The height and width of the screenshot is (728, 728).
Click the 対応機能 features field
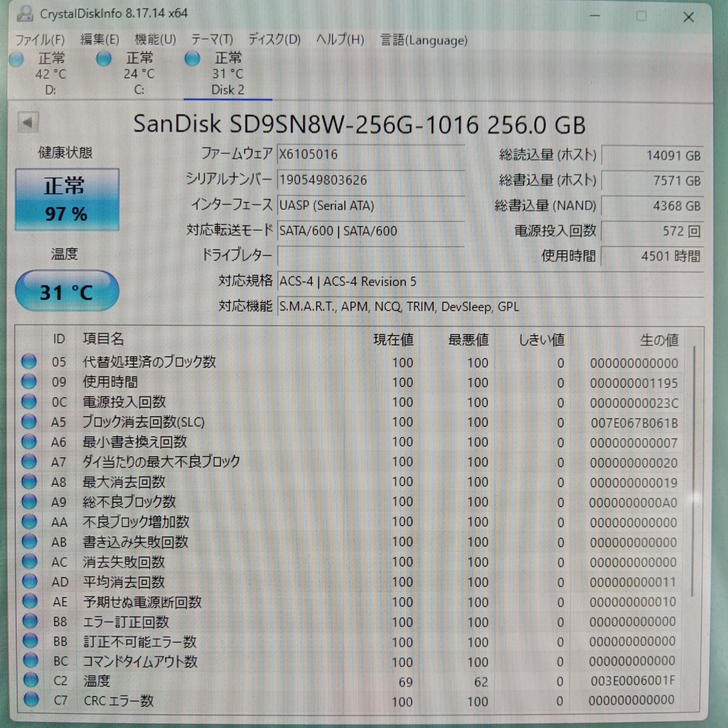pyautogui.click(x=490, y=306)
